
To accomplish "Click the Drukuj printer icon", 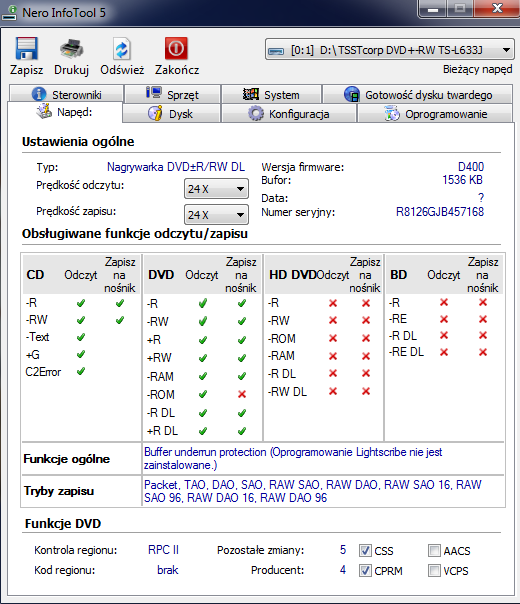I will 72,49.
